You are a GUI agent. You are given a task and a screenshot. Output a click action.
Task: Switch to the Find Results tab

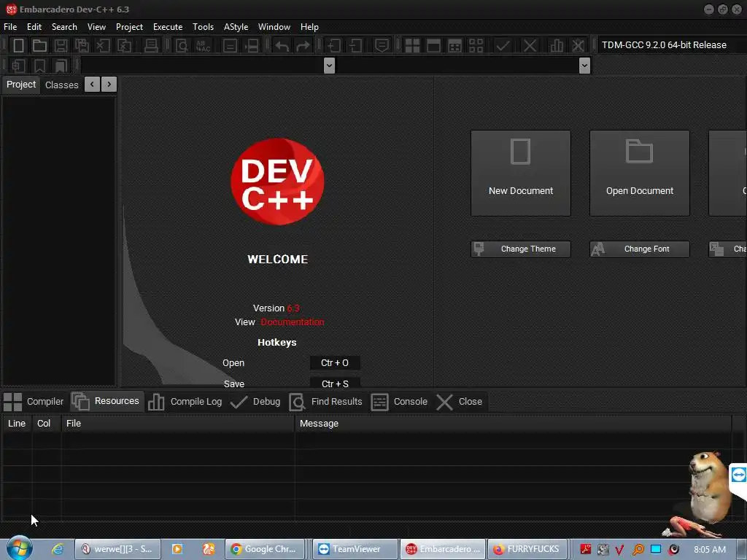(325, 402)
